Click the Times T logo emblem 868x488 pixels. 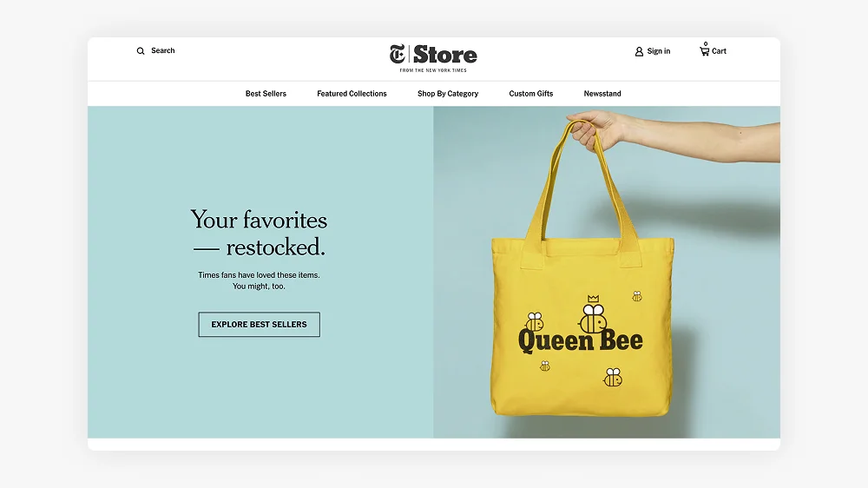[x=398, y=55]
